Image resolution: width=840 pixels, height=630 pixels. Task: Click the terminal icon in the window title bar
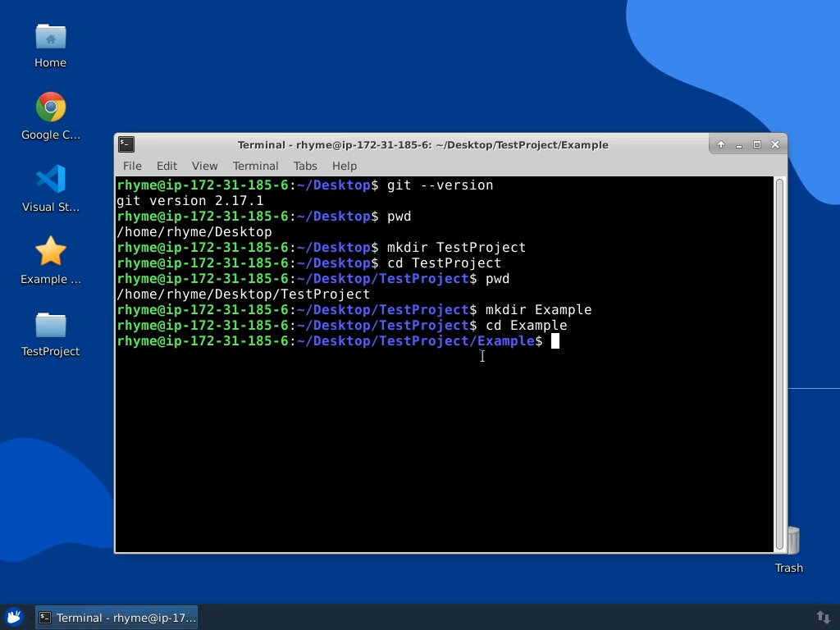(126, 144)
